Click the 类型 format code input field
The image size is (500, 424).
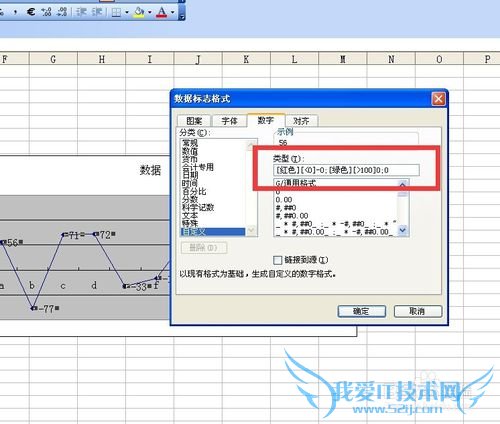point(346,170)
